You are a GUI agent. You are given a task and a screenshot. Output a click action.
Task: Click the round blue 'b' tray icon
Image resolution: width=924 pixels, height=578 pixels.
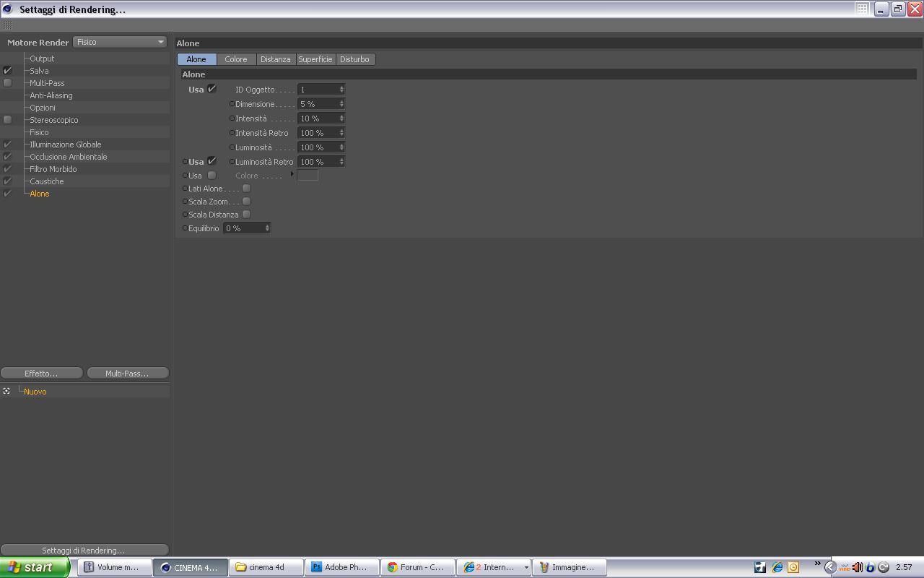click(870, 567)
